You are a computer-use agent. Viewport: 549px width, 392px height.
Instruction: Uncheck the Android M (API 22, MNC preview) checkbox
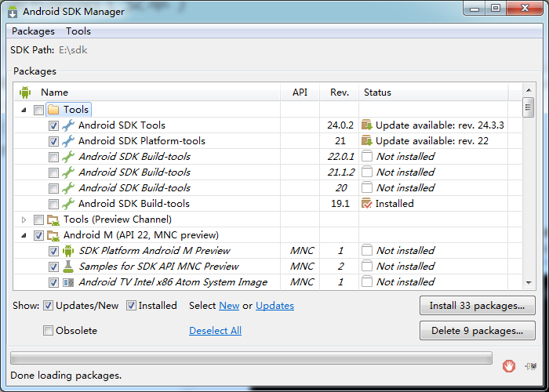pos(38,235)
